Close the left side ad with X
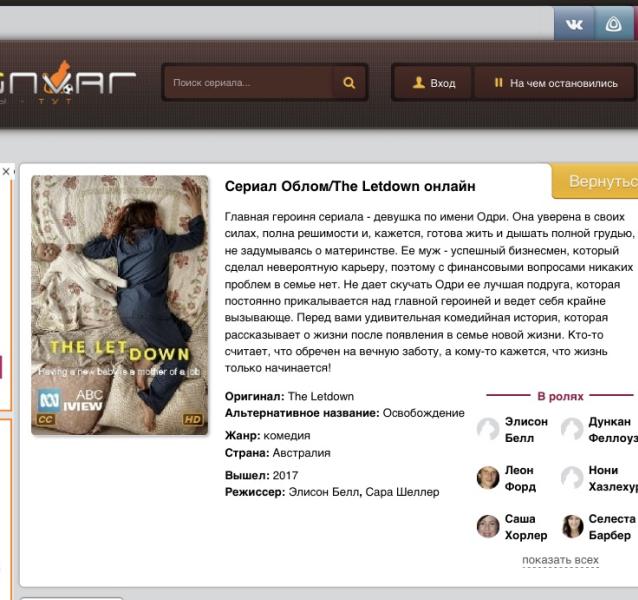The image size is (638, 600). tap(6, 172)
